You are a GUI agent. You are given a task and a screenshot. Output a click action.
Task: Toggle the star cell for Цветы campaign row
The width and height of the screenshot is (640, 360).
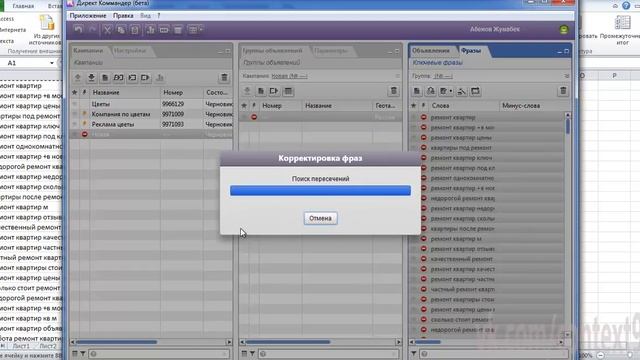coord(75,104)
